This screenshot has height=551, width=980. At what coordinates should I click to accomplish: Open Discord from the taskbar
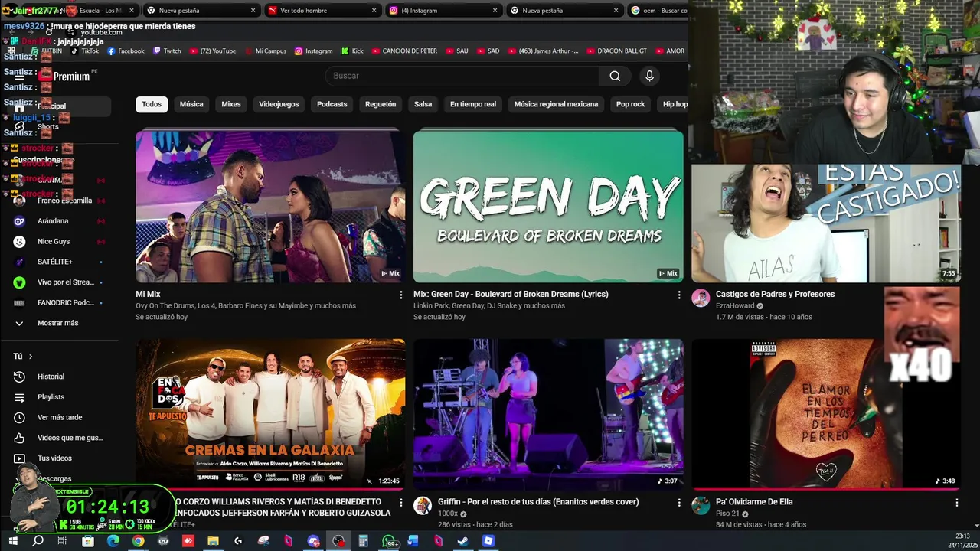313,541
